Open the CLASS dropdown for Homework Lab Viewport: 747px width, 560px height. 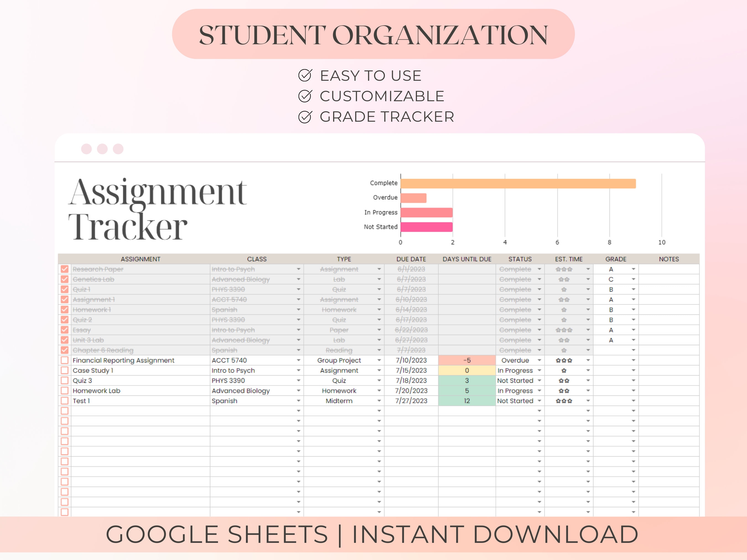[299, 390]
